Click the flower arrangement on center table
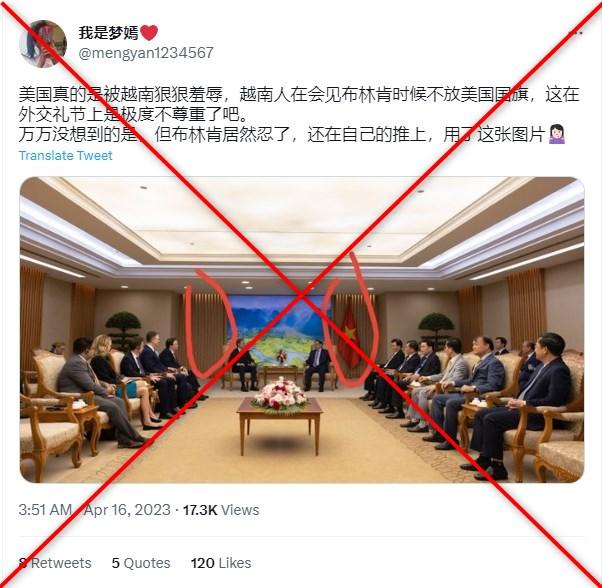 (280, 395)
